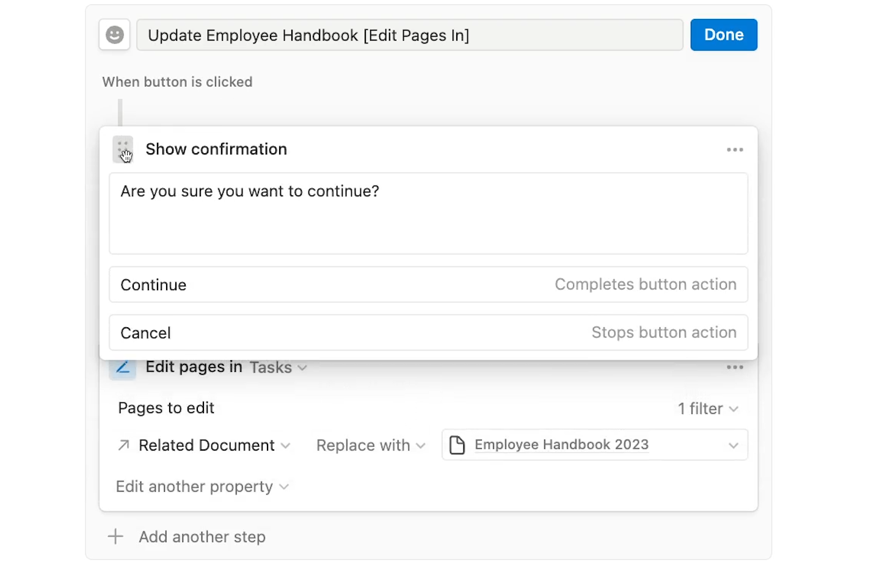Click the Done button

pyautogui.click(x=724, y=35)
